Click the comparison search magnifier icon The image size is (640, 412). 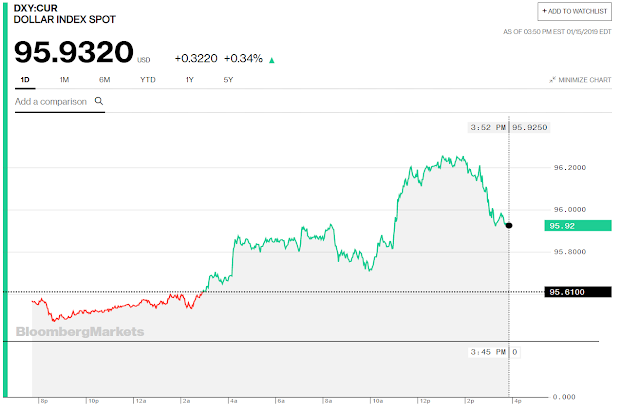98,101
